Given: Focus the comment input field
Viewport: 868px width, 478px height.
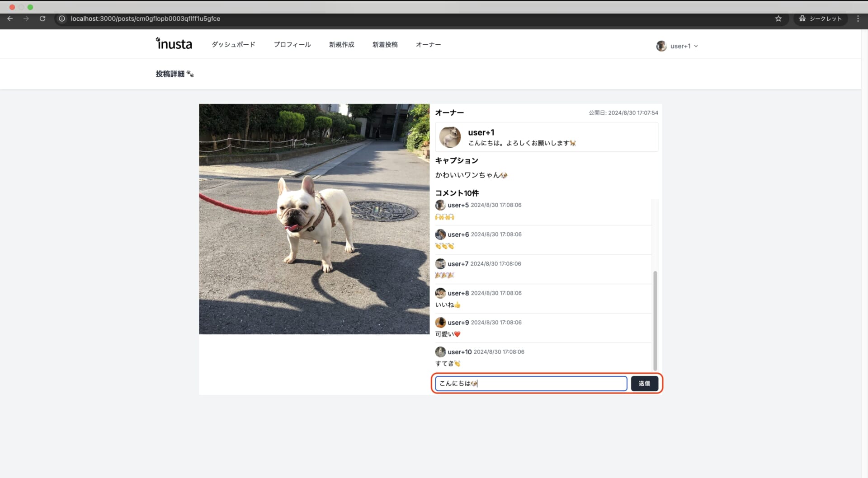Looking at the screenshot, I should click(531, 384).
